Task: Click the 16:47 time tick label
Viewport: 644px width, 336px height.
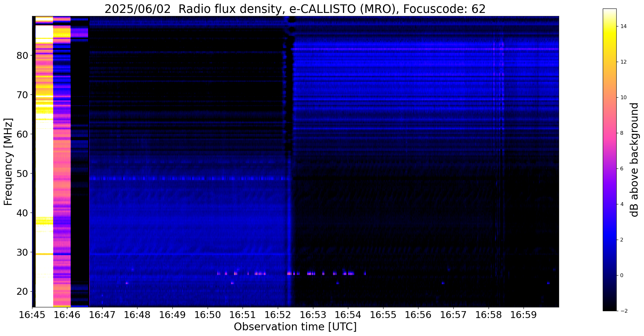Action: click(102, 315)
